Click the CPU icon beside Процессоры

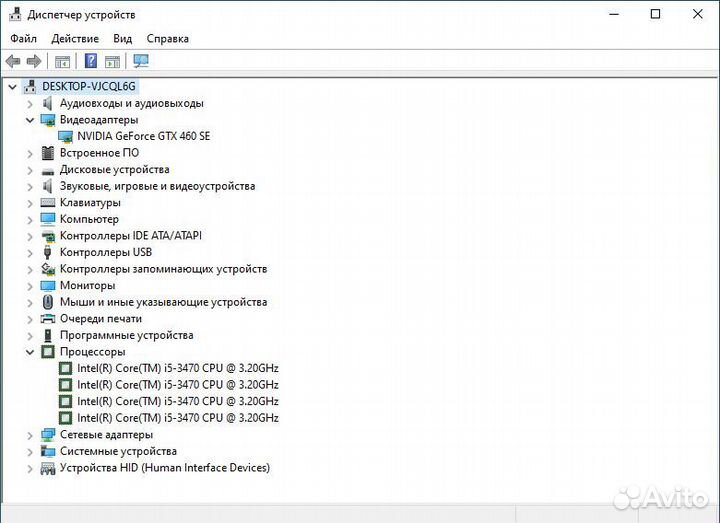tap(48, 352)
